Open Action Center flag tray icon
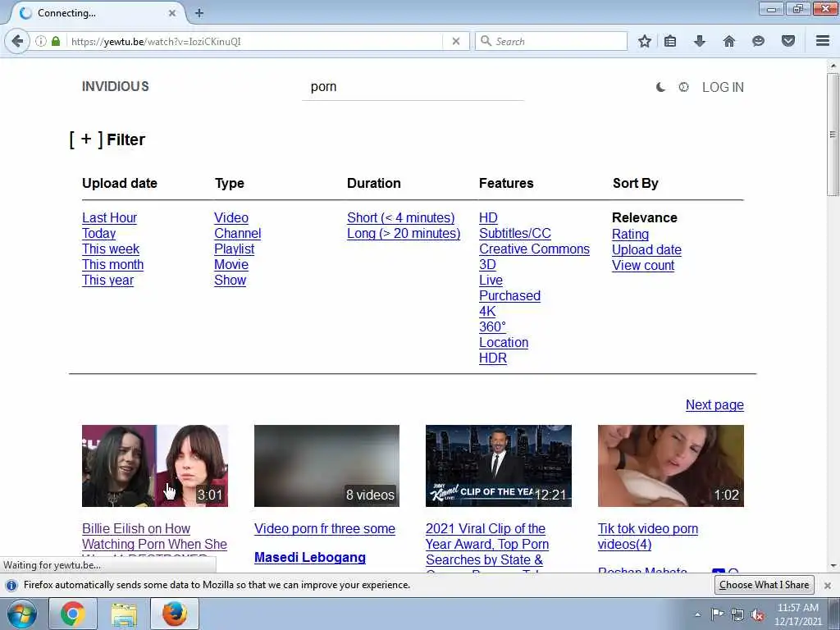The width and height of the screenshot is (840, 630). pyautogui.click(x=717, y=614)
